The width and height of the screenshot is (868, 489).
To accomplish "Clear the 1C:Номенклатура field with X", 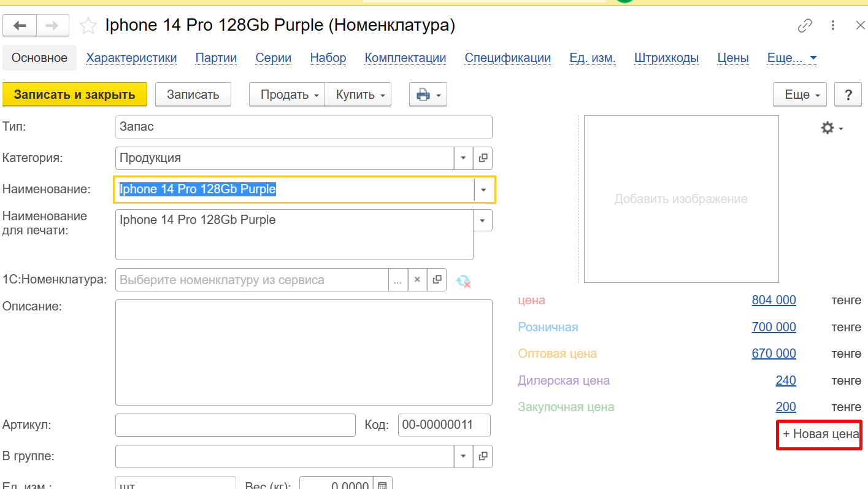I will [x=417, y=280].
